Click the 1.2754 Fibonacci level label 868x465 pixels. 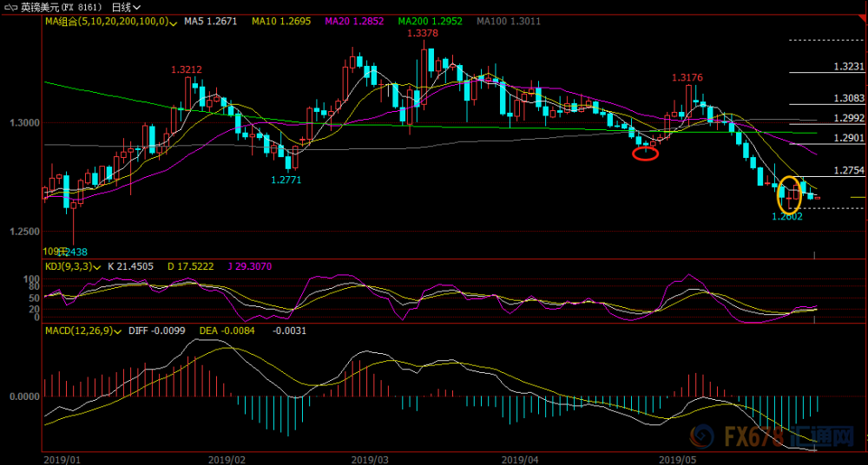(x=849, y=169)
